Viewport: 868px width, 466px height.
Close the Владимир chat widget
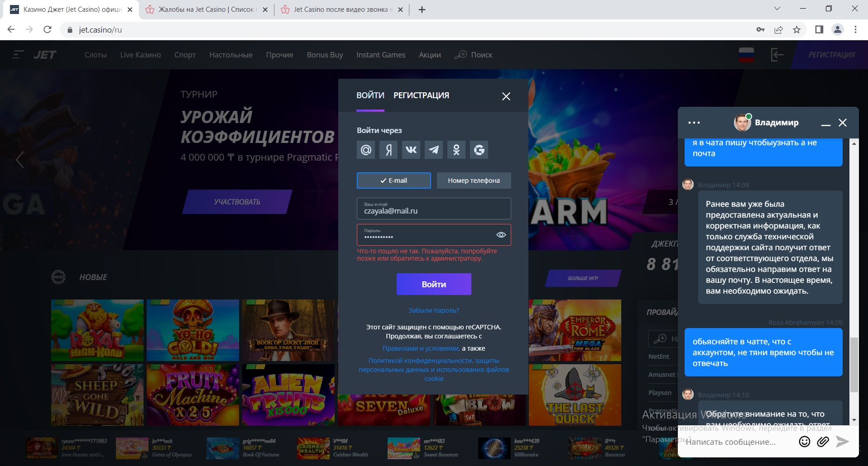pos(843,123)
